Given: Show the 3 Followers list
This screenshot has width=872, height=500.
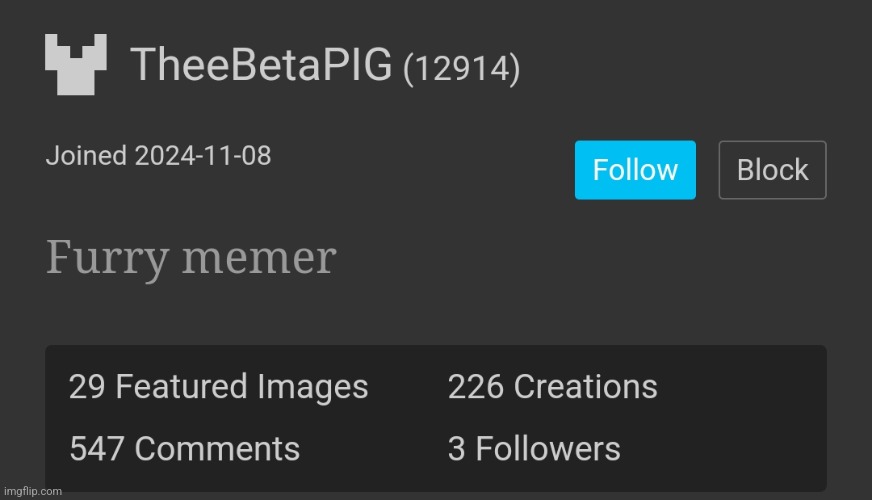Looking at the screenshot, I should click(x=534, y=449).
